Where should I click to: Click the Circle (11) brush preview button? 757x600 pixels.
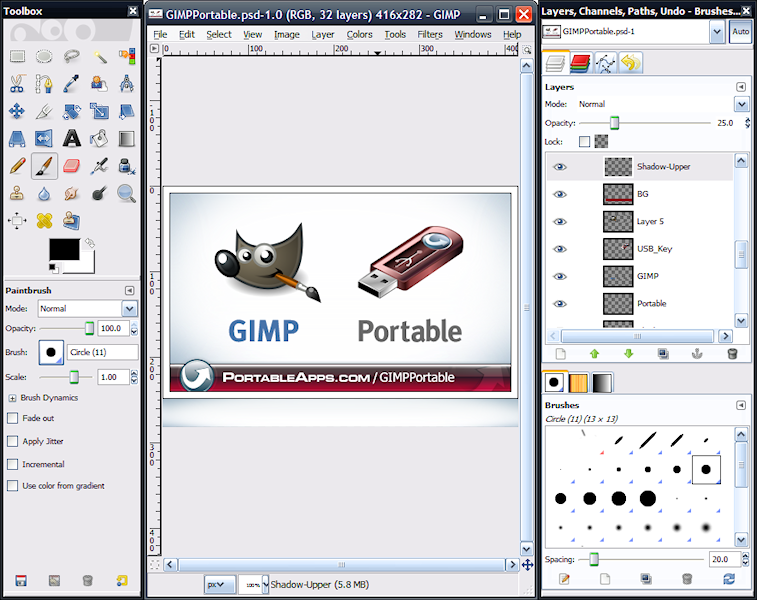(x=52, y=352)
